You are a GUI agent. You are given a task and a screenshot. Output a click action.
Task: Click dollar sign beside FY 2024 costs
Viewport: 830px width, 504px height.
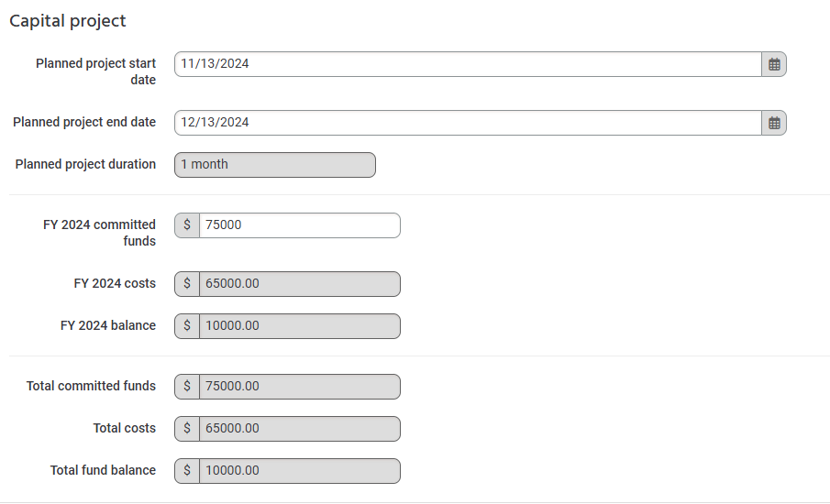pos(187,284)
